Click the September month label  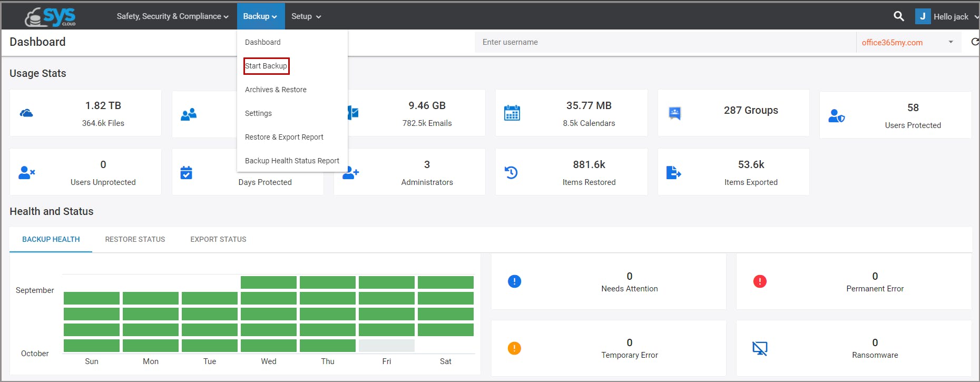35,290
